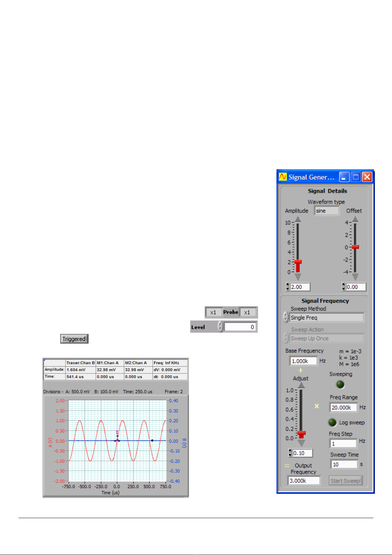This screenshot has width=392, height=555.
Task: Click the amplitude value stepper arrows
Action: pos(287,287)
